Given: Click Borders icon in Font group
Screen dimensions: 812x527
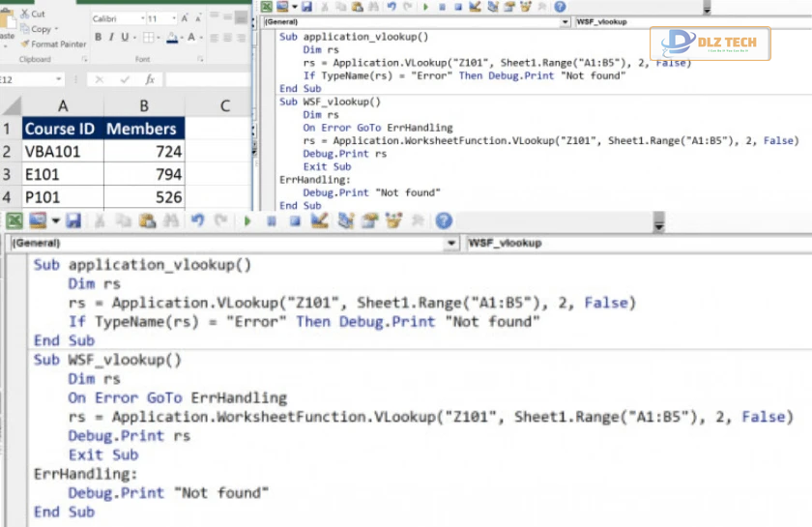Looking at the screenshot, I should pos(148,38).
